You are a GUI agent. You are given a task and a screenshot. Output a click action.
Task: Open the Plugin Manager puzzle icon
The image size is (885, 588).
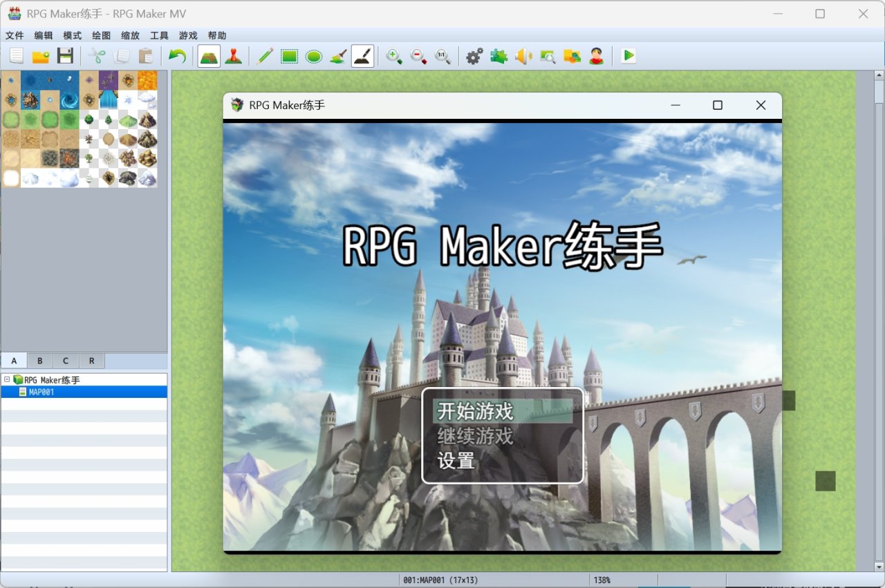coord(499,56)
